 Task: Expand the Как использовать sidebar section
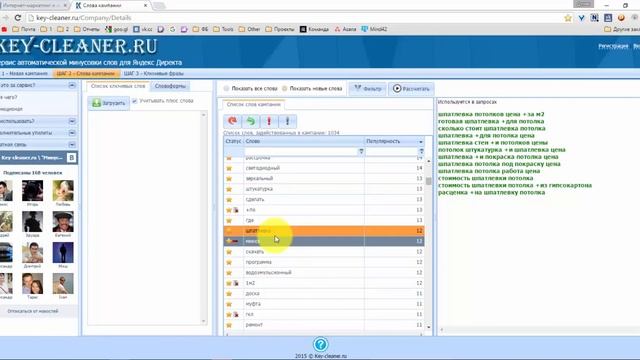pyautogui.click(x=72, y=121)
